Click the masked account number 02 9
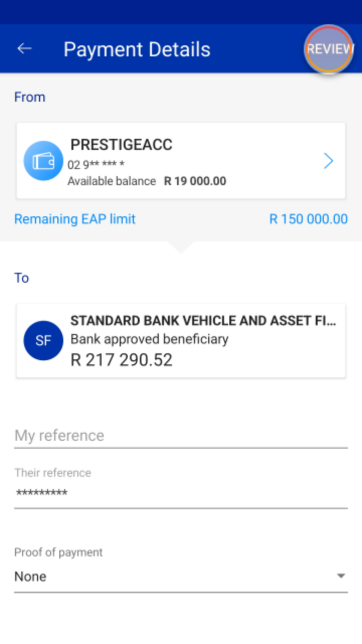This screenshot has width=362, height=644. tap(96, 165)
